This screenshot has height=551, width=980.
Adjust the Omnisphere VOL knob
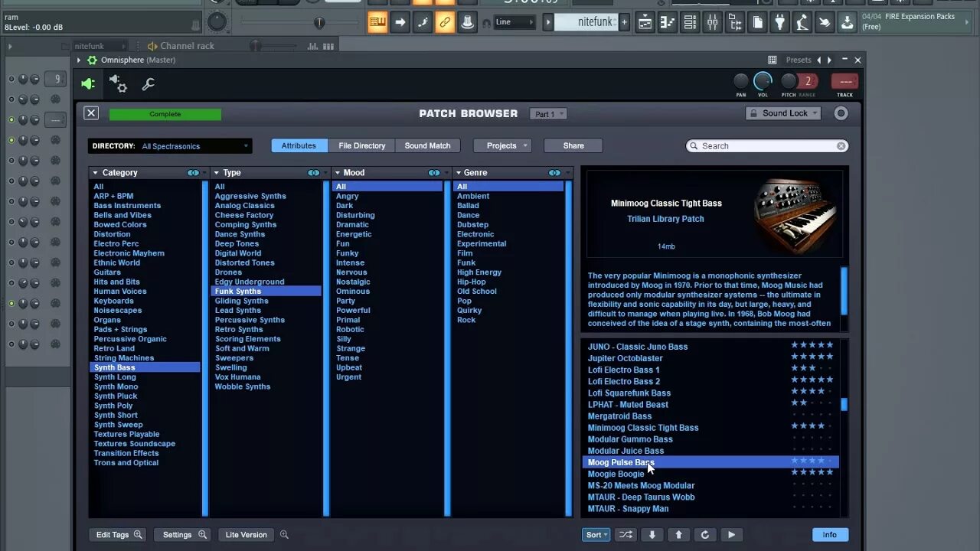click(763, 81)
